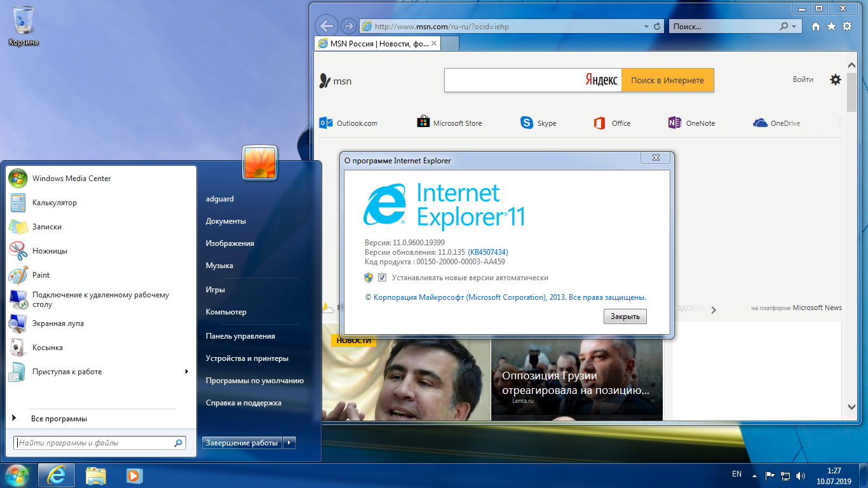Open Paint from the Start menu
This screenshot has height=488, width=868.
(102, 275)
